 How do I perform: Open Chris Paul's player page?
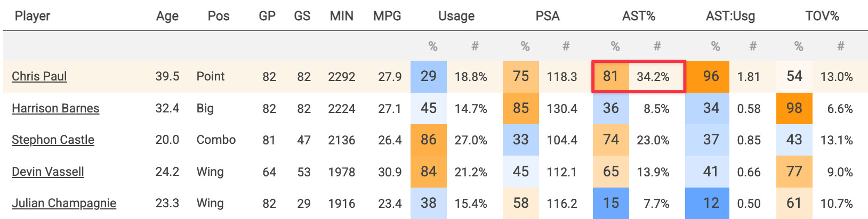coord(39,76)
